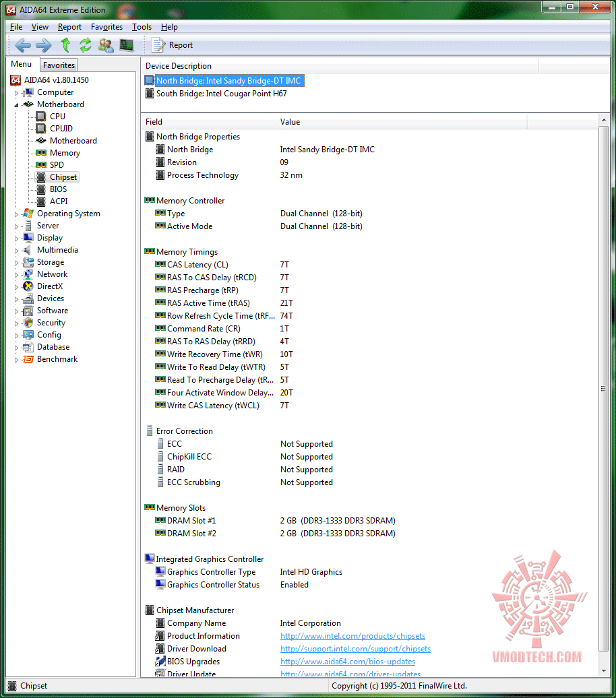This screenshot has height=698, width=616.
Task: Expand the Display tree node
Action: pyautogui.click(x=16, y=239)
